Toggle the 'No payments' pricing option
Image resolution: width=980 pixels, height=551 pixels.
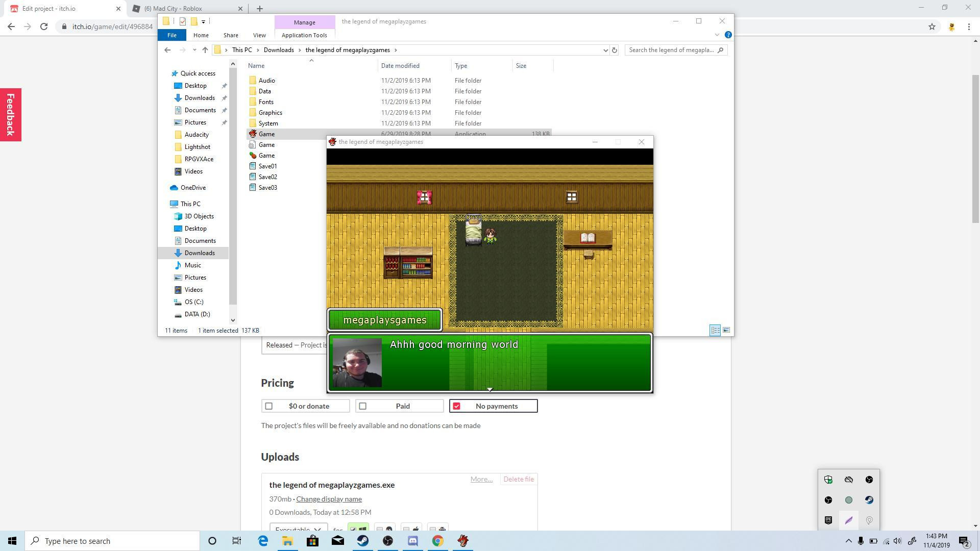pyautogui.click(x=493, y=406)
